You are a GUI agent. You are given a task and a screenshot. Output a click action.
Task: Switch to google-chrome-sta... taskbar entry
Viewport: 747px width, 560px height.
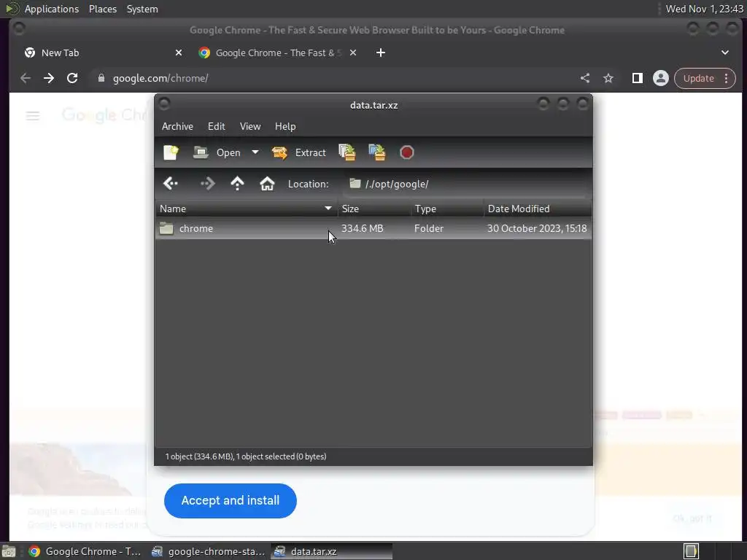(x=208, y=551)
